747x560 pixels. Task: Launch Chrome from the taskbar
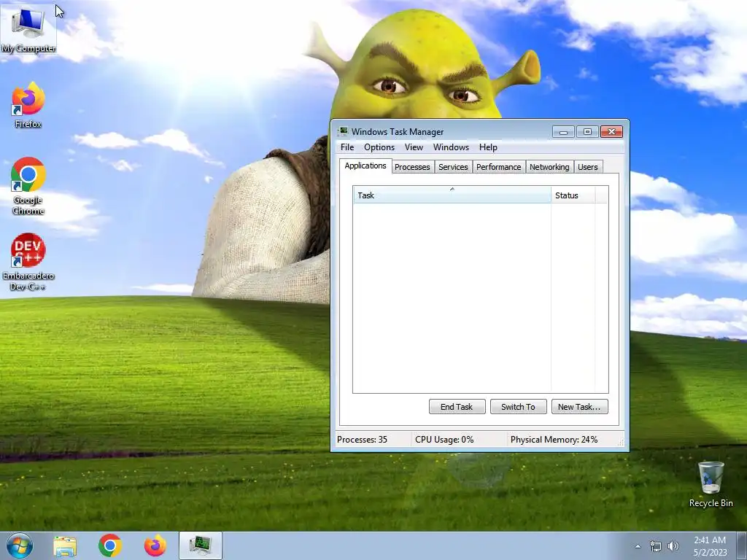[110, 546]
